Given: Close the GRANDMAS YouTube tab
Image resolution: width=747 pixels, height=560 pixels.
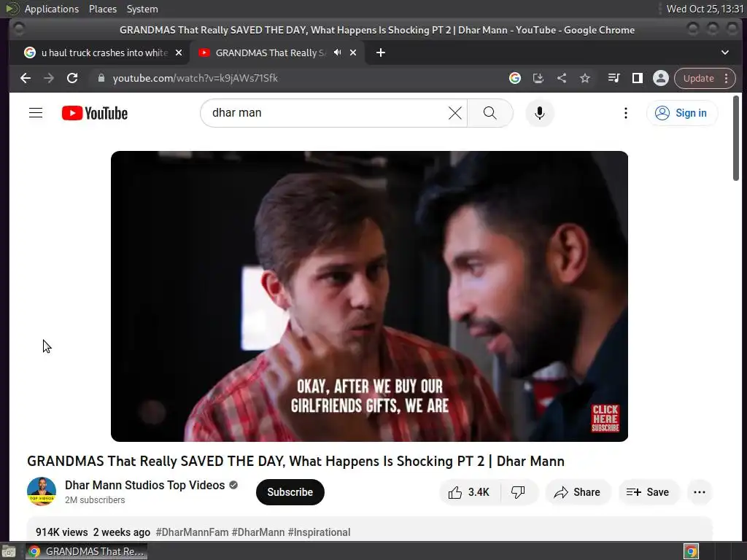Looking at the screenshot, I should [353, 52].
